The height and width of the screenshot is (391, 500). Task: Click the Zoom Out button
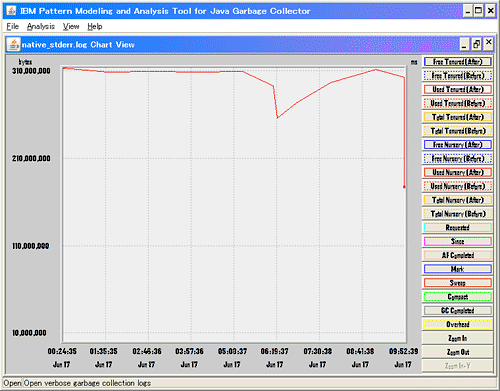click(x=458, y=352)
